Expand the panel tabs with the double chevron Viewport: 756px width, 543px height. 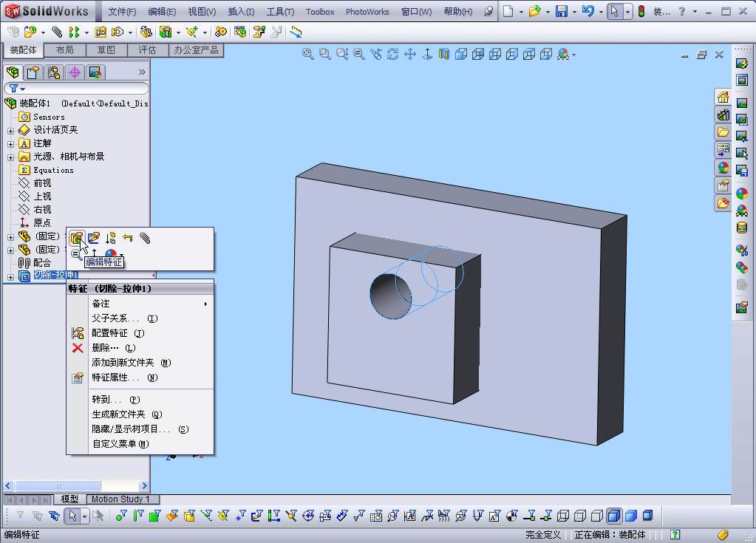[x=142, y=72]
